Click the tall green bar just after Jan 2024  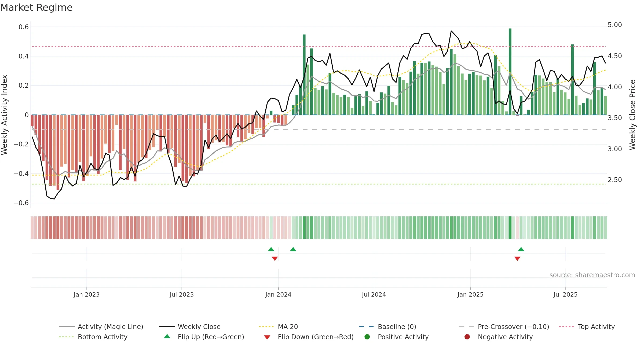(x=304, y=75)
